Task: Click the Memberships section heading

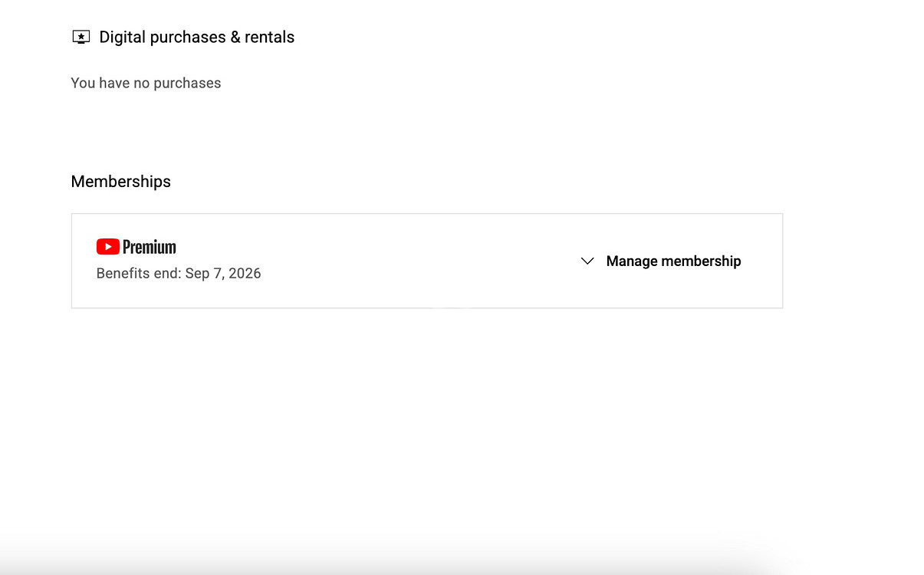Action: tap(121, 182)
